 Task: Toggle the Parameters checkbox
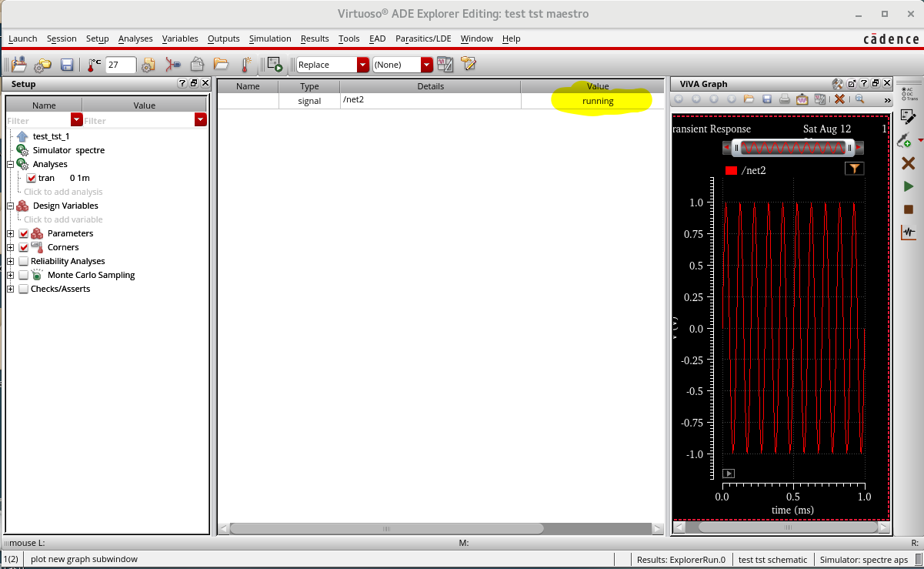(x=23, y=233)
